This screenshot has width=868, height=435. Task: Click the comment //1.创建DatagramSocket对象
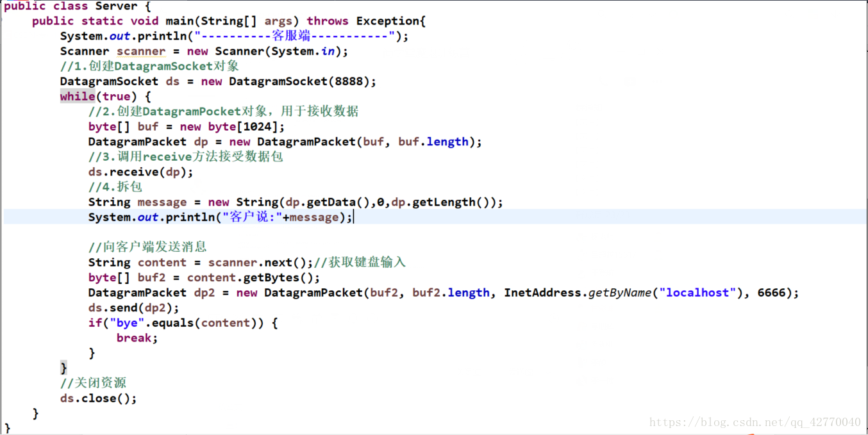click(149, 66)
